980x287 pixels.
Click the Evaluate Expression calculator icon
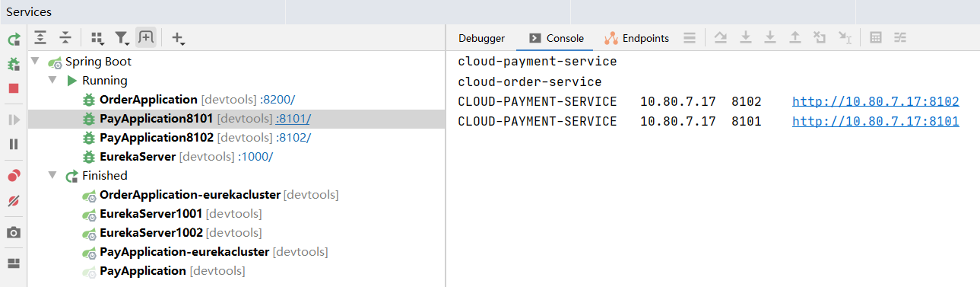coord(876,37)
